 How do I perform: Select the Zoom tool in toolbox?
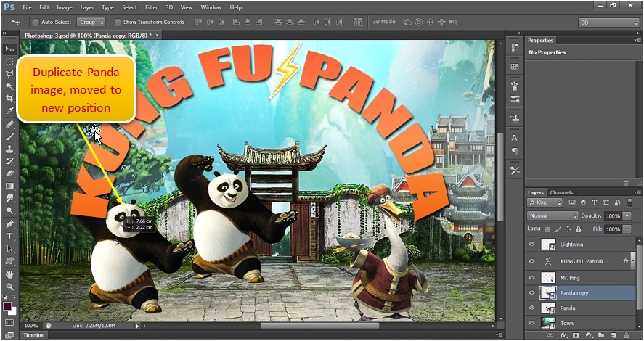click(9, 287)
